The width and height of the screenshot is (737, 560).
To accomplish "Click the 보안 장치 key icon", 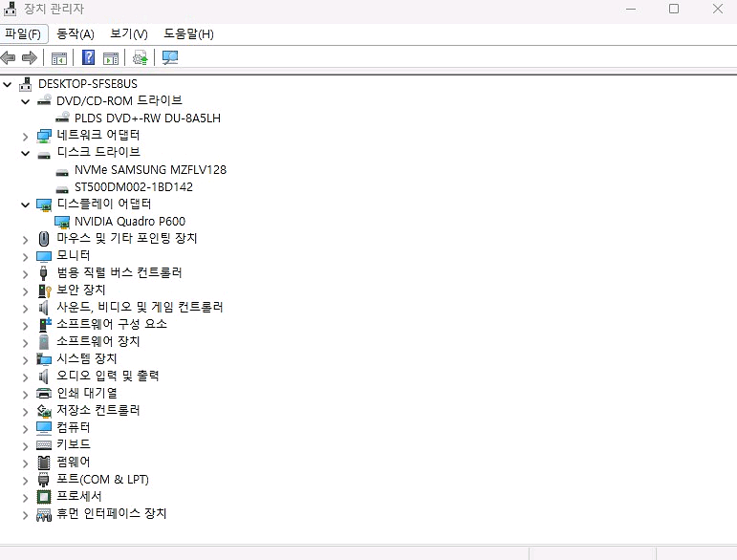I will click(44, 291).
